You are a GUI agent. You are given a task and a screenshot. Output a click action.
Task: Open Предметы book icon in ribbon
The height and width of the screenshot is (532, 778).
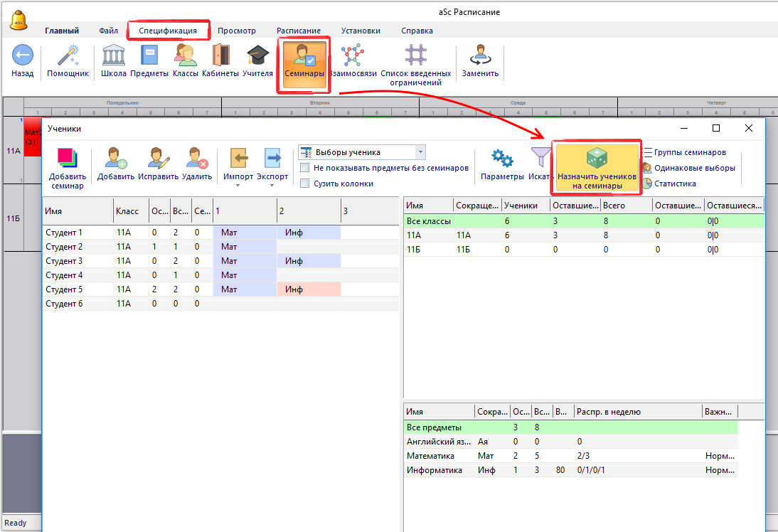point(149,56)
